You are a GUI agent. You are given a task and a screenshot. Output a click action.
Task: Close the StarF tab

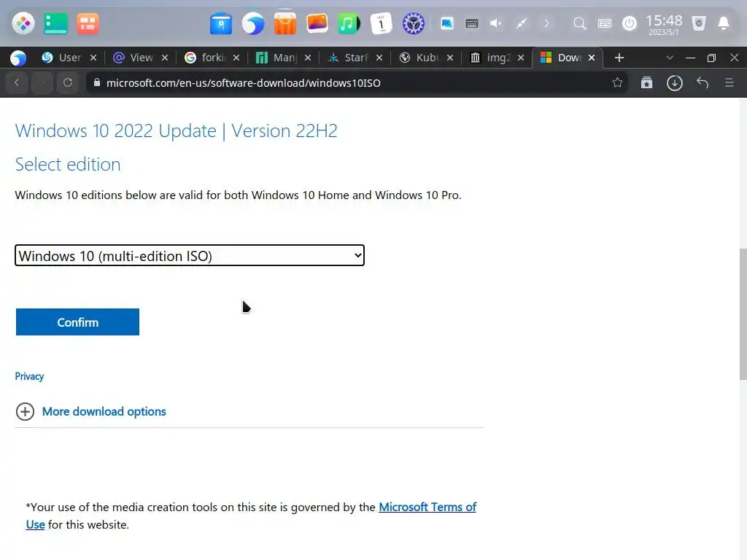379,58
